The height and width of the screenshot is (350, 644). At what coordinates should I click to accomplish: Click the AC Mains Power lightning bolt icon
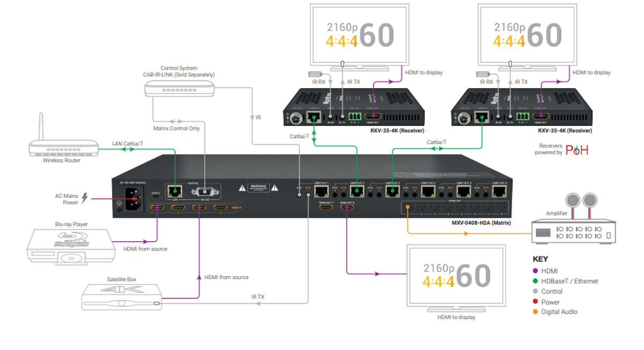click(84, 198)
